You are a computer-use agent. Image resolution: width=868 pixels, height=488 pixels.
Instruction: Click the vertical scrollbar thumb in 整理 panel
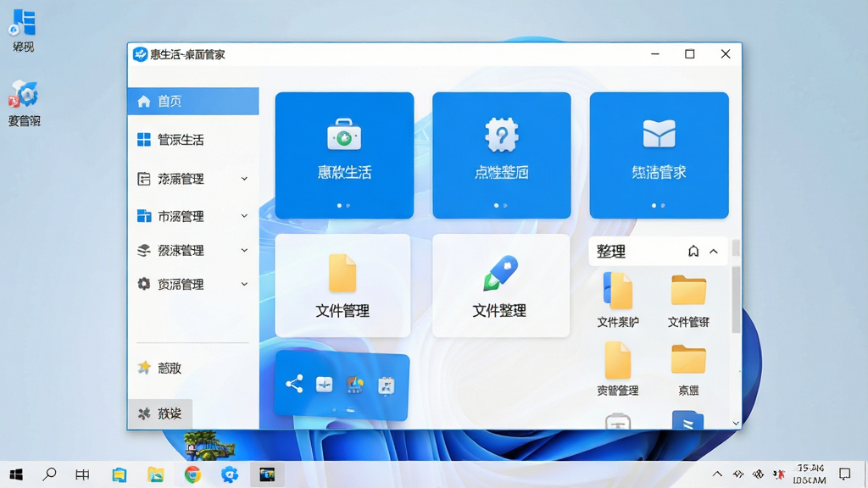[x=736, y=299]
